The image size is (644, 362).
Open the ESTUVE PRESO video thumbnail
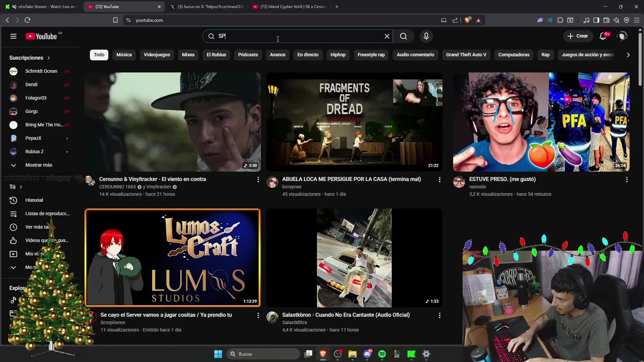(x=541, y=122)
